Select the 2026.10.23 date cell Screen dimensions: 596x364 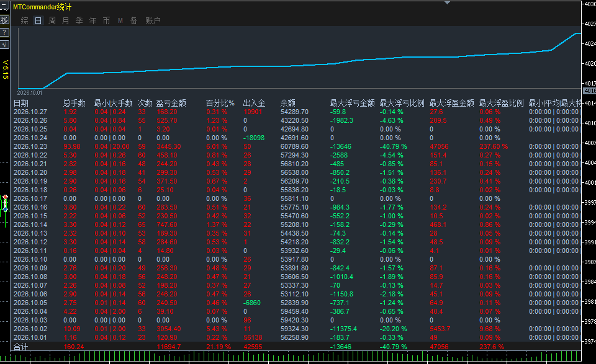(30, 146)
